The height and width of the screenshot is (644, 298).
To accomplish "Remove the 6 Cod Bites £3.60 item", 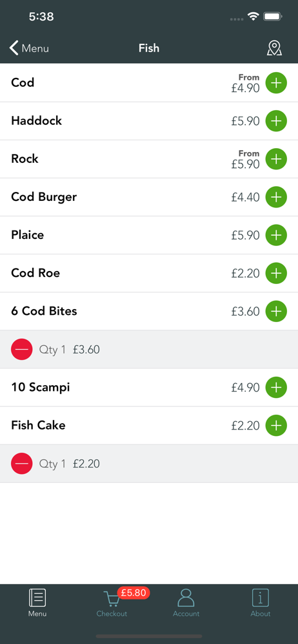I will (22, 350).
